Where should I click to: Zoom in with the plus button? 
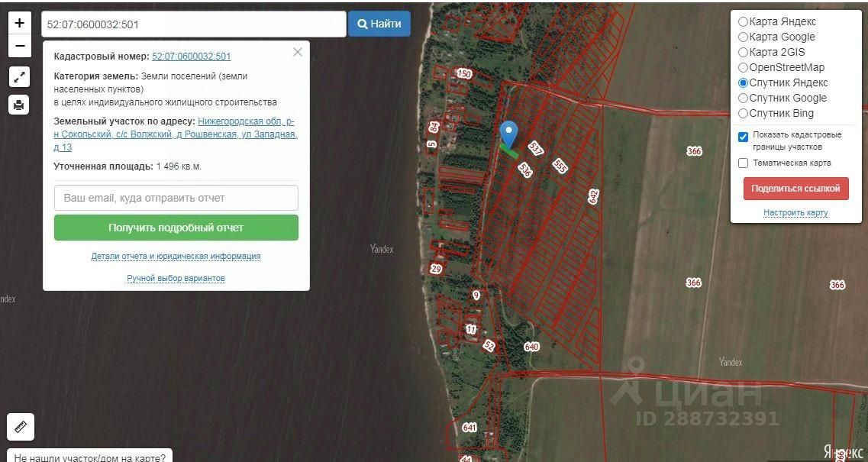click(x=19, y=23)
